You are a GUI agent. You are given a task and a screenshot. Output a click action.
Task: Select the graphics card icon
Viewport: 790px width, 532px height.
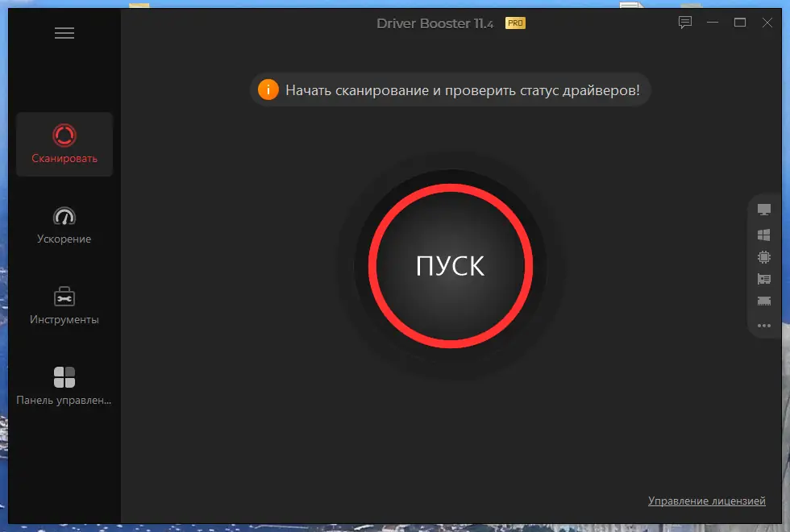coord(763,279)
